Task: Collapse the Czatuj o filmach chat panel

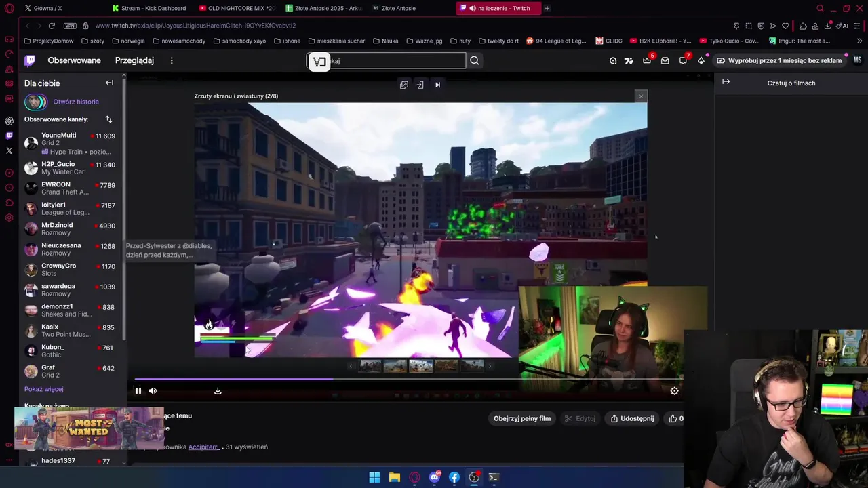Action: tap(726, 82)
